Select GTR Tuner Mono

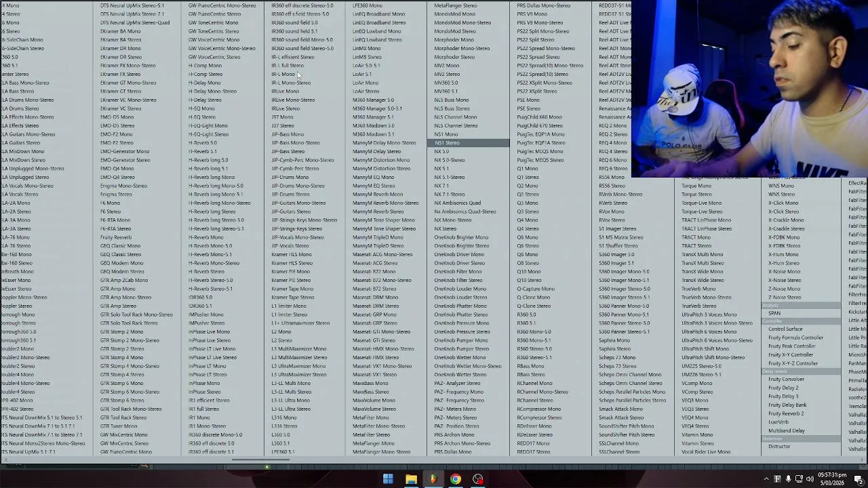(x=119, y=426)
